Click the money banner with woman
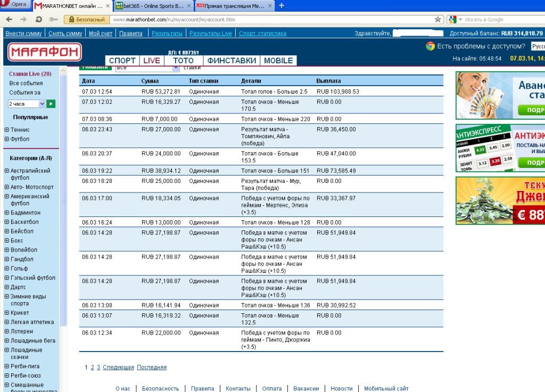Viewport: 545px width, 392px height. [500, 96]
